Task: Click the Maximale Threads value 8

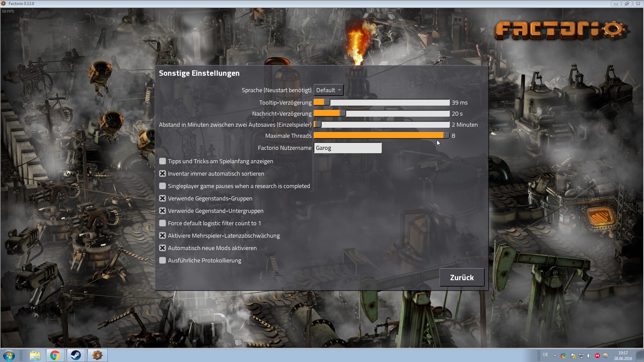Action: [x=453, y=136]
